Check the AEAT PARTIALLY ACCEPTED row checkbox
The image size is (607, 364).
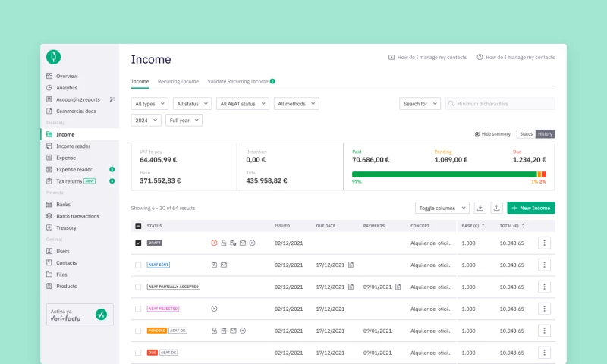(138, 287)
